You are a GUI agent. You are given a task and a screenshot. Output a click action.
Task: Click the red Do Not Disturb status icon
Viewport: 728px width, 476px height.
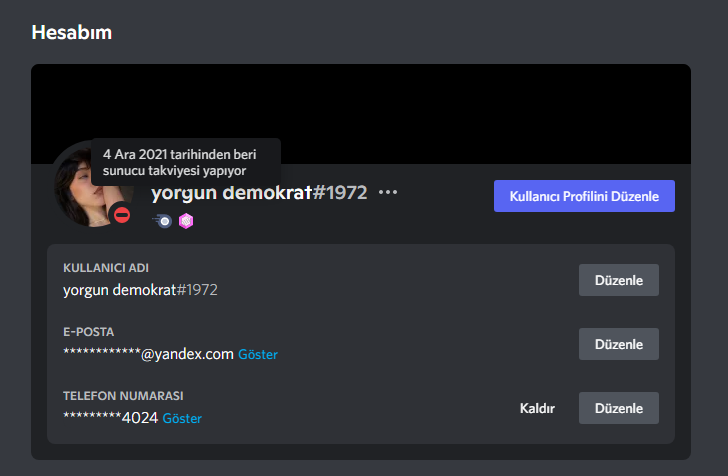coord(122,215)
